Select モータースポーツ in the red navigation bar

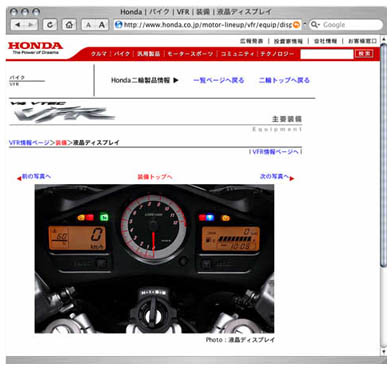tap(190, 54)
